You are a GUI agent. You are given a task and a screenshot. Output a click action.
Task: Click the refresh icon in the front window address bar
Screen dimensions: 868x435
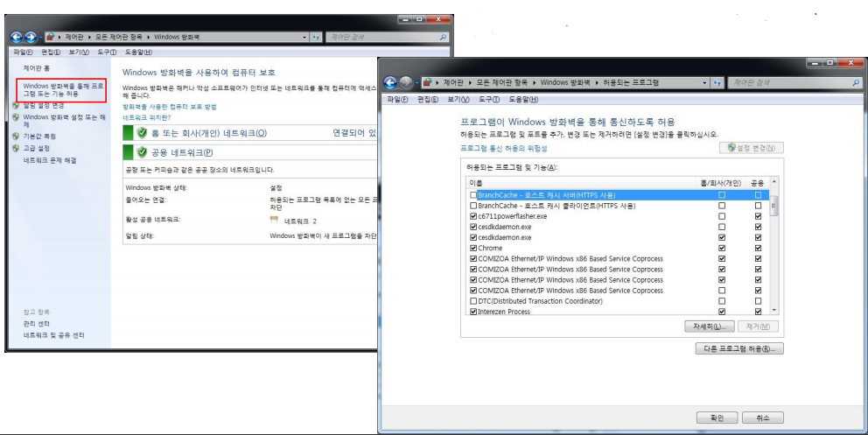(717, 82)
